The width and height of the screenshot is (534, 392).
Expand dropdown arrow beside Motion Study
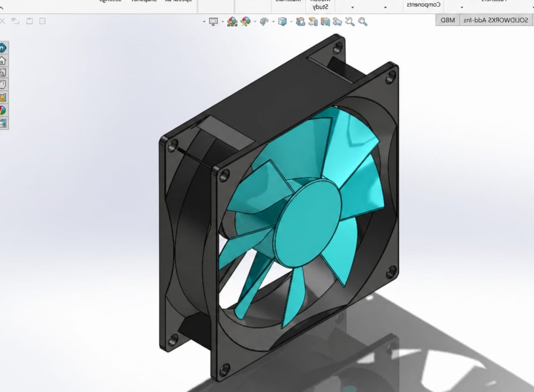353,7
